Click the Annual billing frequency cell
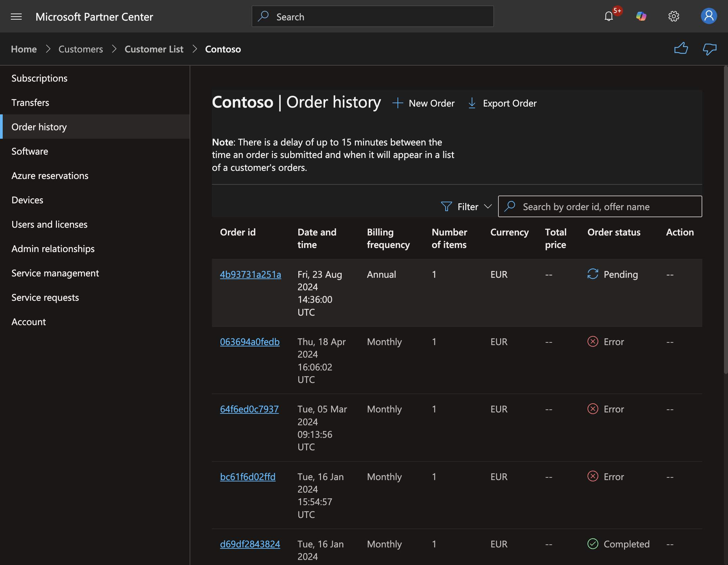Image resolution: width=728 pixels, height=565 pixels. tap(382, 274)
